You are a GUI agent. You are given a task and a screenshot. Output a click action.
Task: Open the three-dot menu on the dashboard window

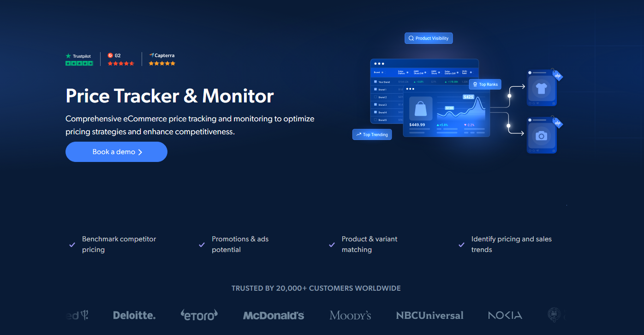pos(379,63)
